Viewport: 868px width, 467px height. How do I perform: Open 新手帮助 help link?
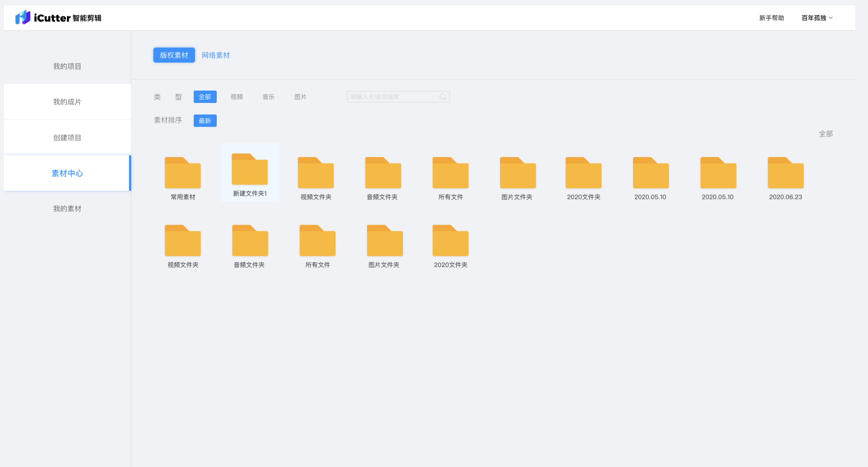[x=771, y=18]
